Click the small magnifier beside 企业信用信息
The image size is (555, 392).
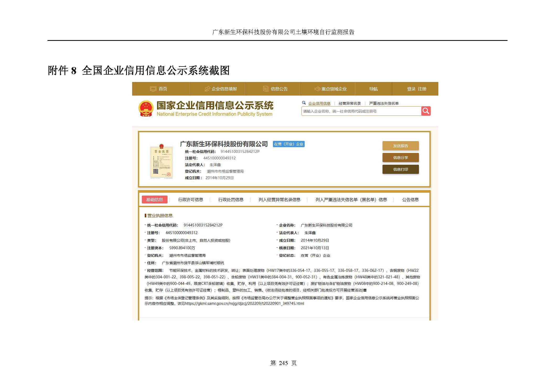(304, 103)
